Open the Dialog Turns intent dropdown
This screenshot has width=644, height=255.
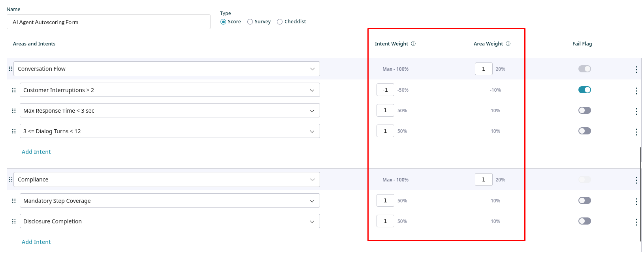tap(312, 131)
